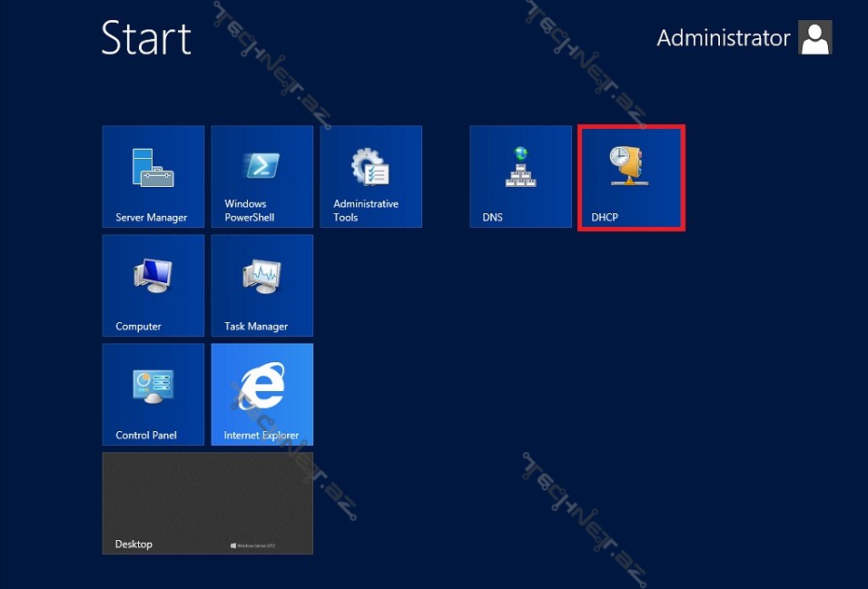Screen dimensions: 868x589
Task: Click the 'Start' heading text
Action: (146, 39)
